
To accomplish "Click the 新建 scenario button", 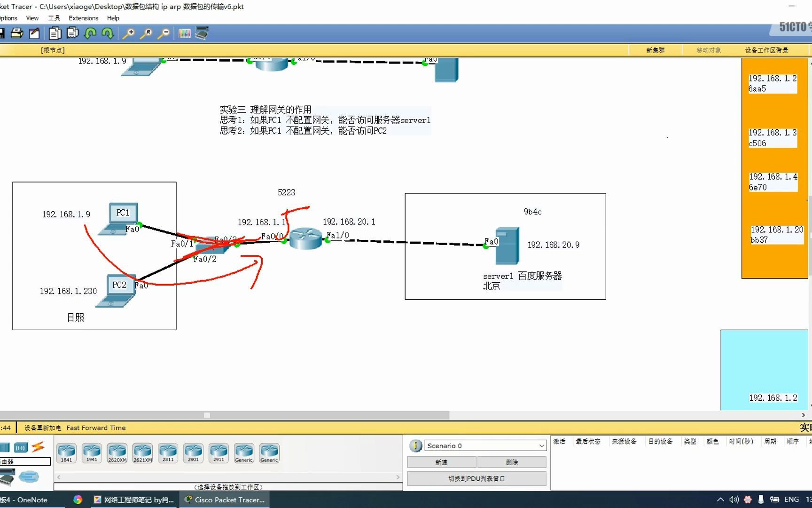I will (441, 462).
